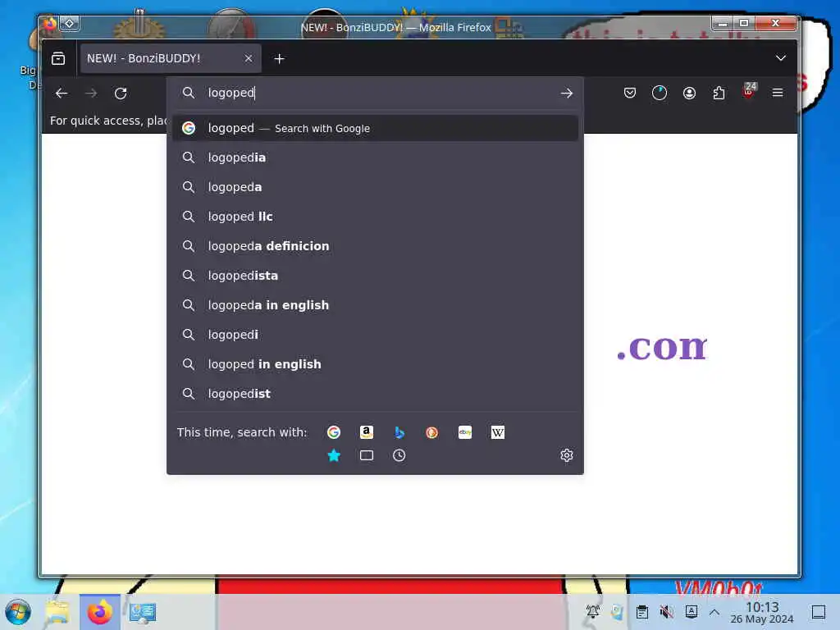The width and height of the screenshot is (840, 630).
Task: Click the muted volume tray icon
Action: click(x=666, y=611)
